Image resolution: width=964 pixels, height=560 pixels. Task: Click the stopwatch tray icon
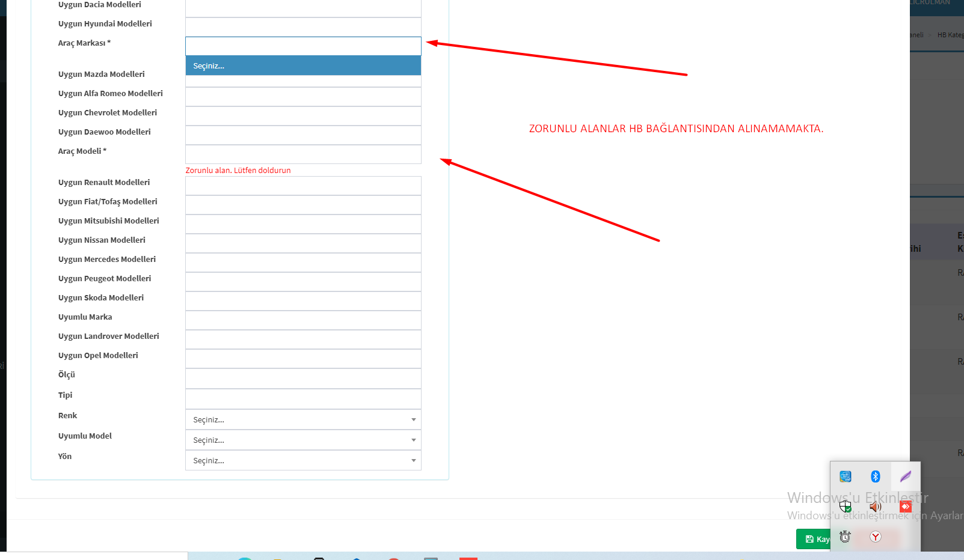(845, 537)
